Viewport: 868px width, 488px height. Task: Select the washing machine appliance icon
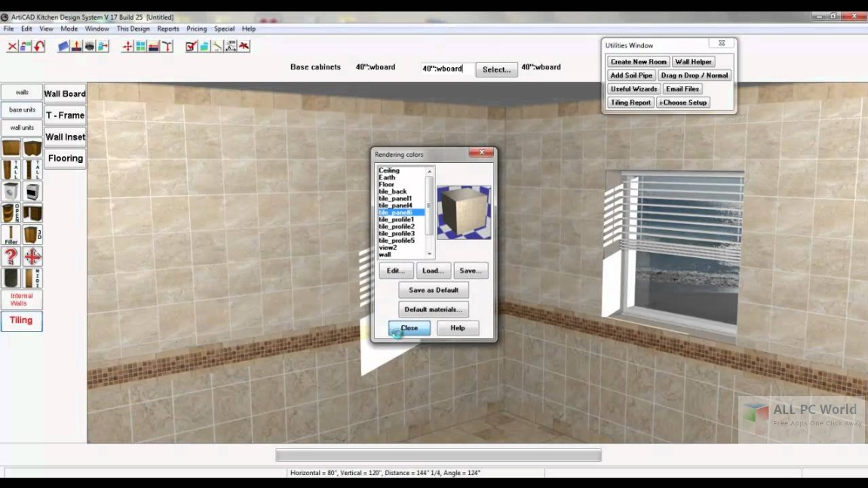(x=11, y=192)
